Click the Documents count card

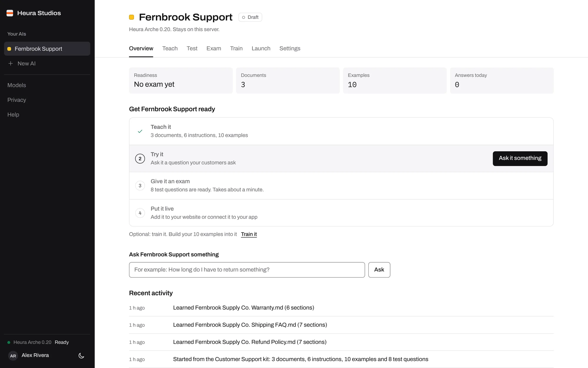[288, 81]
